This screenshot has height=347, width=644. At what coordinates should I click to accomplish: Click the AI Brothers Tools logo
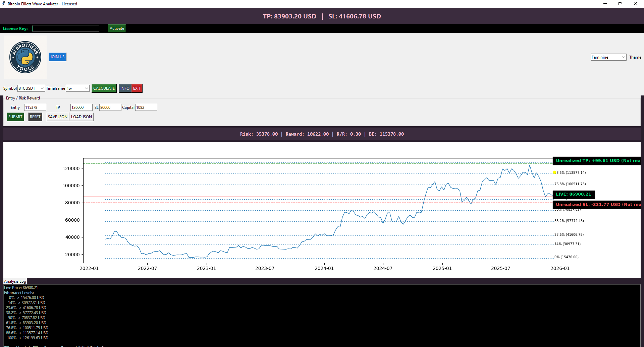(25, 57)
